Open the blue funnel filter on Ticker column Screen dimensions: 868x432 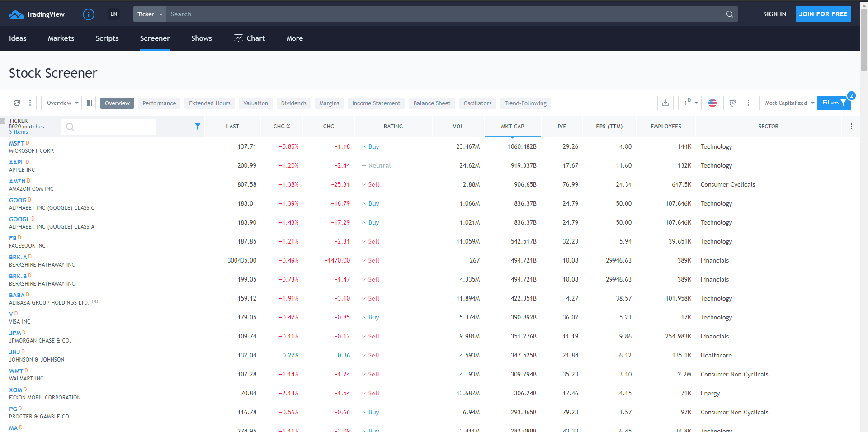point(198,127)
